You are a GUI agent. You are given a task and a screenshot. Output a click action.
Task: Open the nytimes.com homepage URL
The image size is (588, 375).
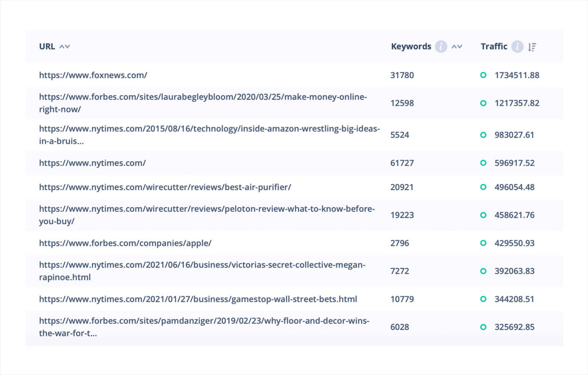(x=92, y=163)
